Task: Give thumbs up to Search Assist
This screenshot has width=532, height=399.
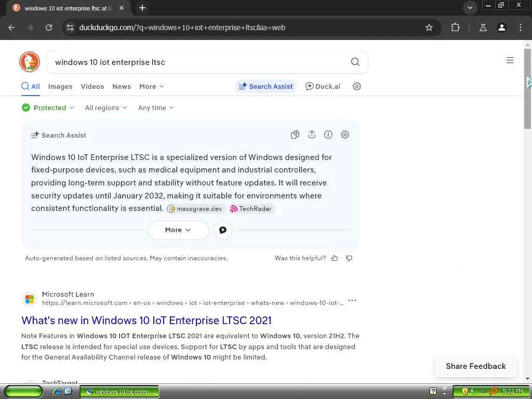Action: 335,258
